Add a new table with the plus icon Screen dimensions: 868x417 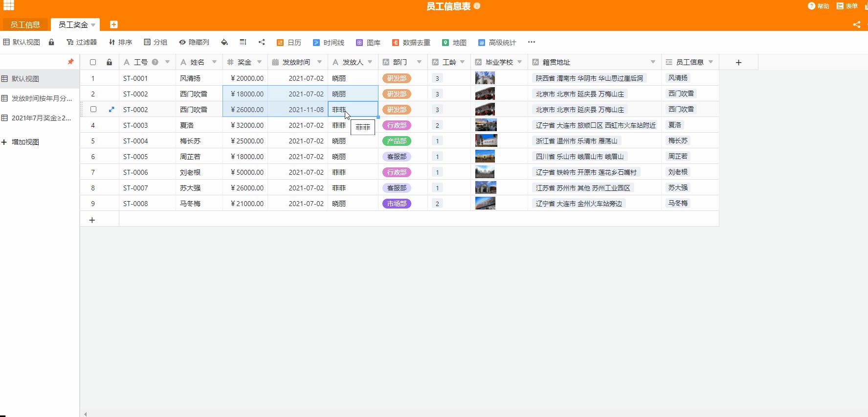113,24
